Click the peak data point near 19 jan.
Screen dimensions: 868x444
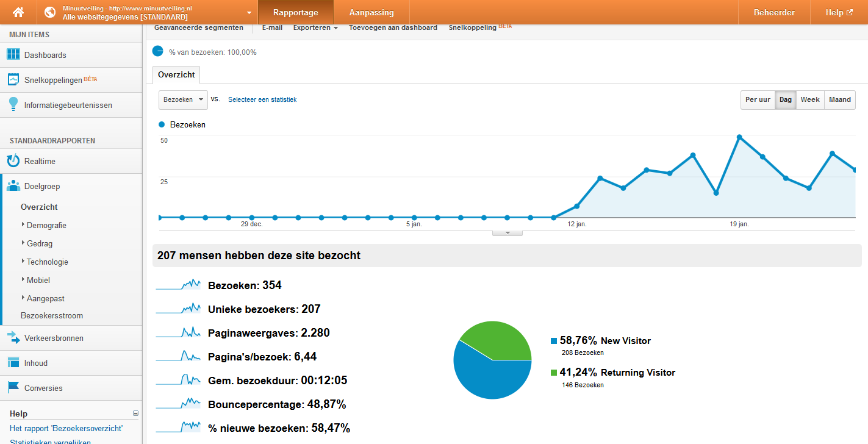point(739,137)
